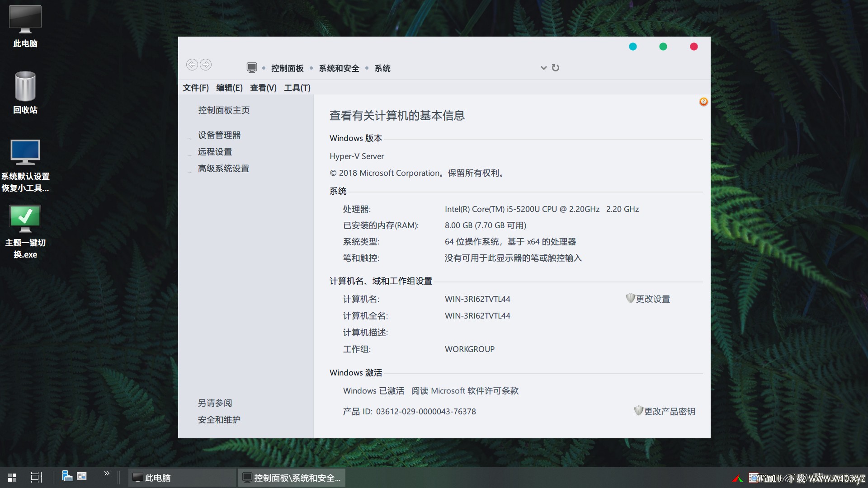This screenshot has width=868, height=488.
Task: Click the full computer name beside 计算机全名
Action: click(477, 316)
